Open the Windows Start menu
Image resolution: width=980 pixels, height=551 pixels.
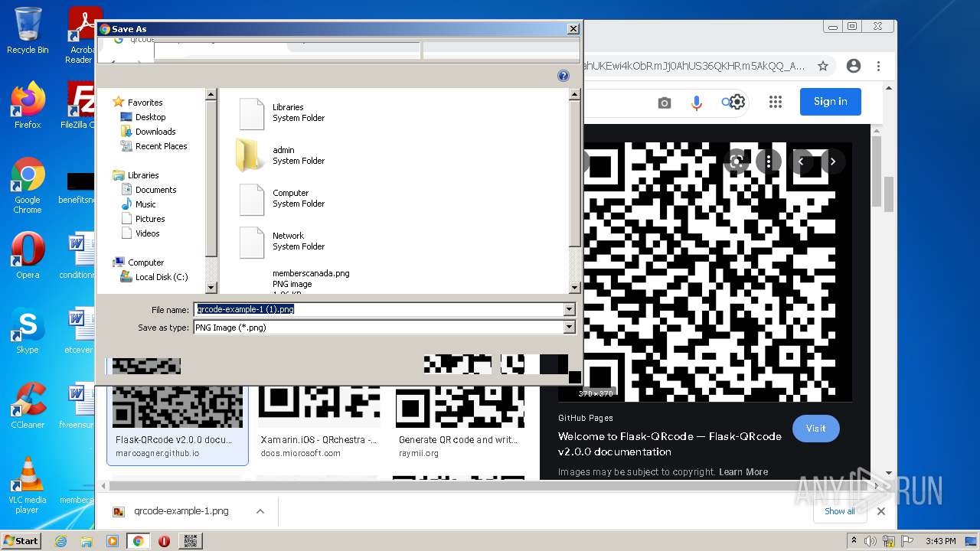[x=21, y=540]
